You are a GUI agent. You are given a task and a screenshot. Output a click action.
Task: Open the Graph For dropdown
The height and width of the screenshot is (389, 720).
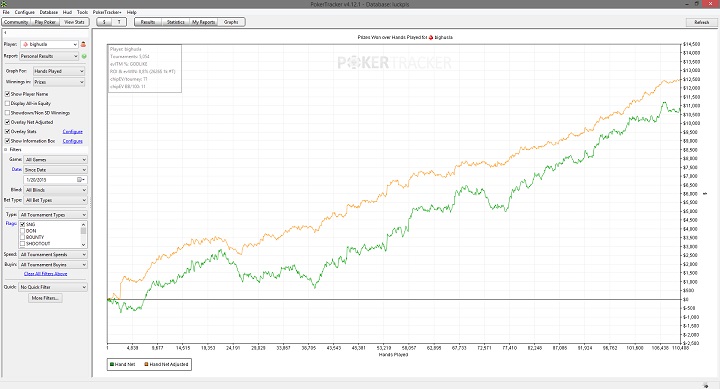[59, 71]
